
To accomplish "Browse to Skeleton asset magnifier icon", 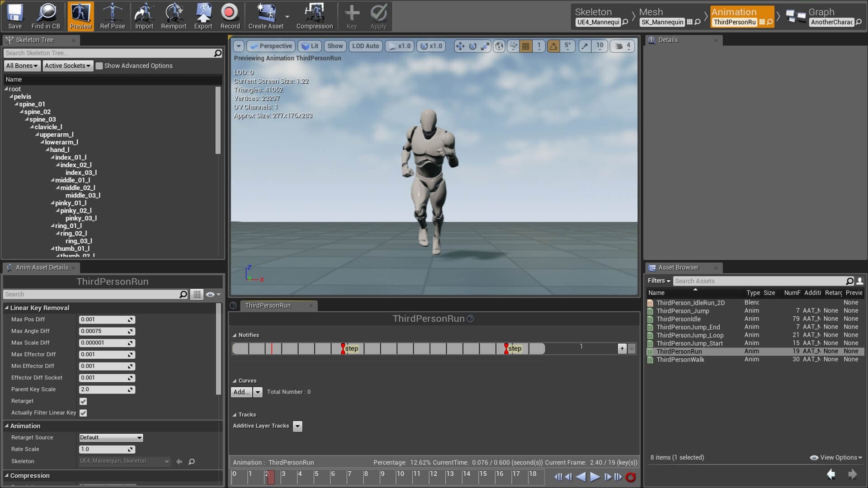I will (x=192, y=461).
